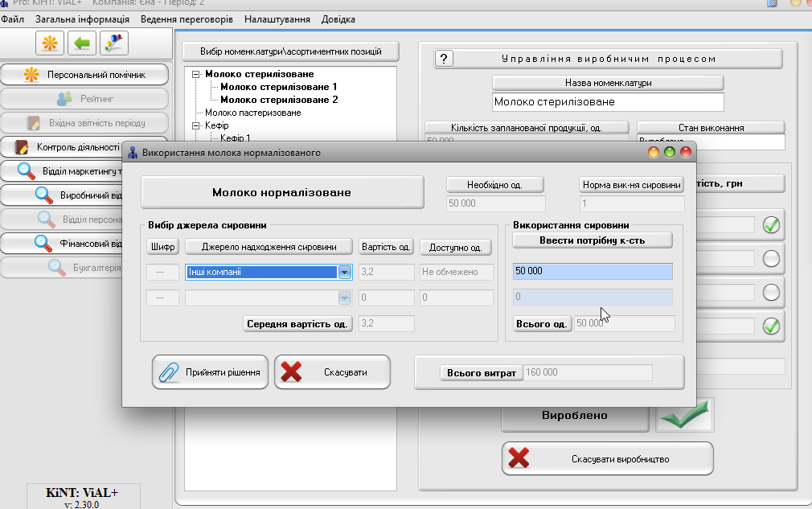Screen dimensions: 812x509
Task: Click the Виробничий відділ magnifier icon
Action: coord(44,195)
